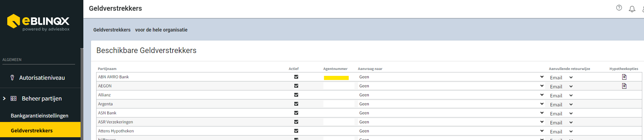Click the ASN Bank party name

click(x=107, y=113)
